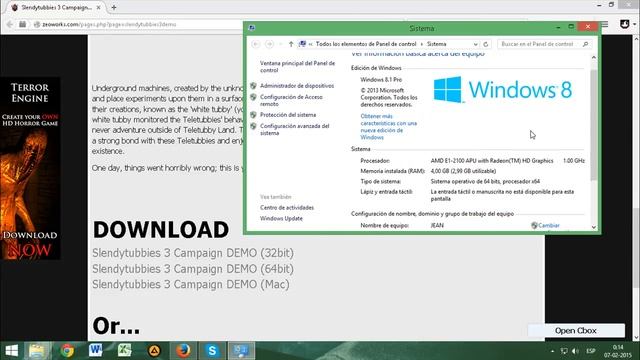Show hidden system tray icons

click(552, 351)
